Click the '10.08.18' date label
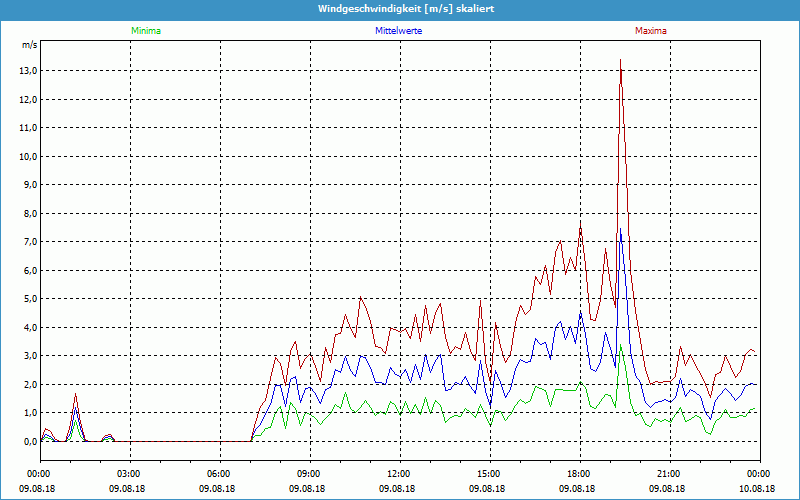The image size is (800, 500). (757, 488)
